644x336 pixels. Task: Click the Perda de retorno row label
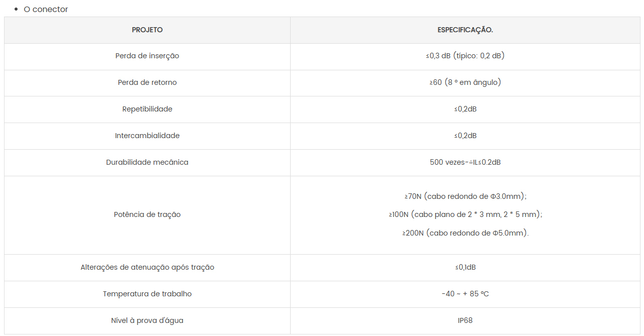pyautogui.click(x=147, y=82)
